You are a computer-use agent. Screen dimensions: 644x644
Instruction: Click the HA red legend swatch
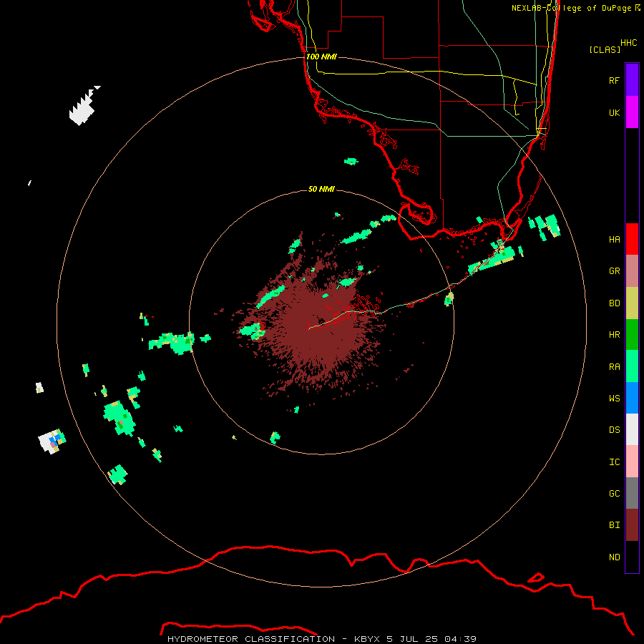[x=632, y=239]
